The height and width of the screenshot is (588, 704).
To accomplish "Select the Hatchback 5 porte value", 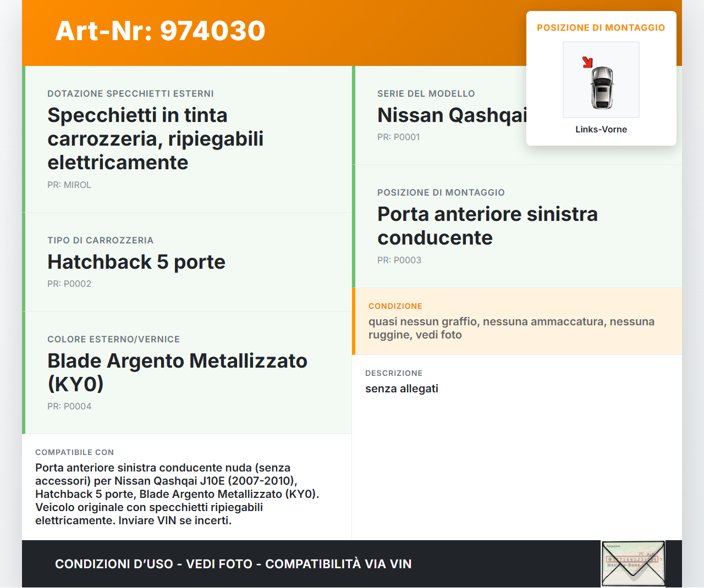I will pos(136,262).
